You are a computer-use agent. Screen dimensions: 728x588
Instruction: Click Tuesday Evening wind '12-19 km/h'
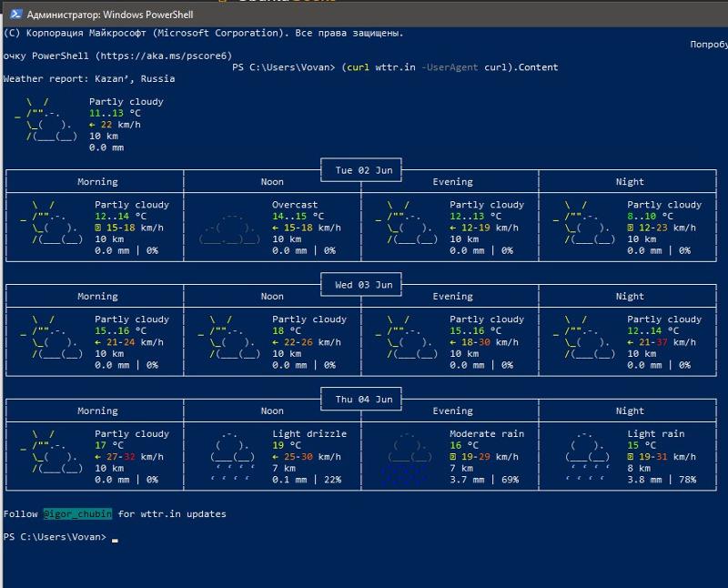click(x=490, y=228)
